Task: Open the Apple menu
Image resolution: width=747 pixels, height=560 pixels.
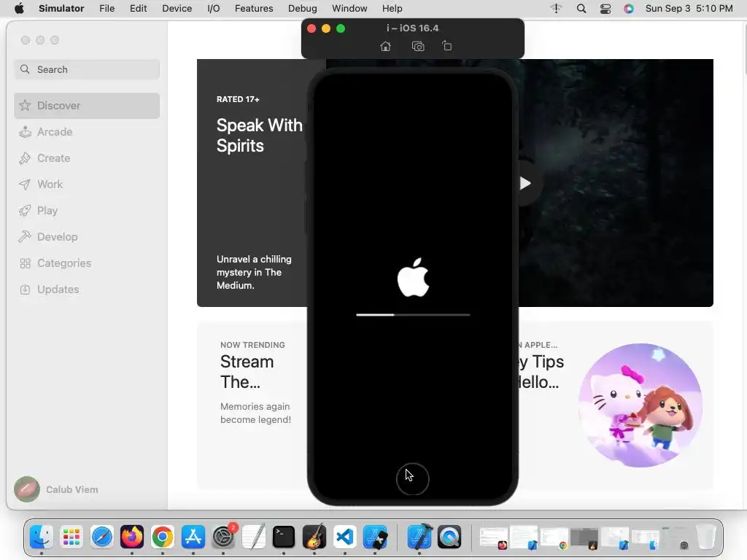Action: [x=19, y=9]
